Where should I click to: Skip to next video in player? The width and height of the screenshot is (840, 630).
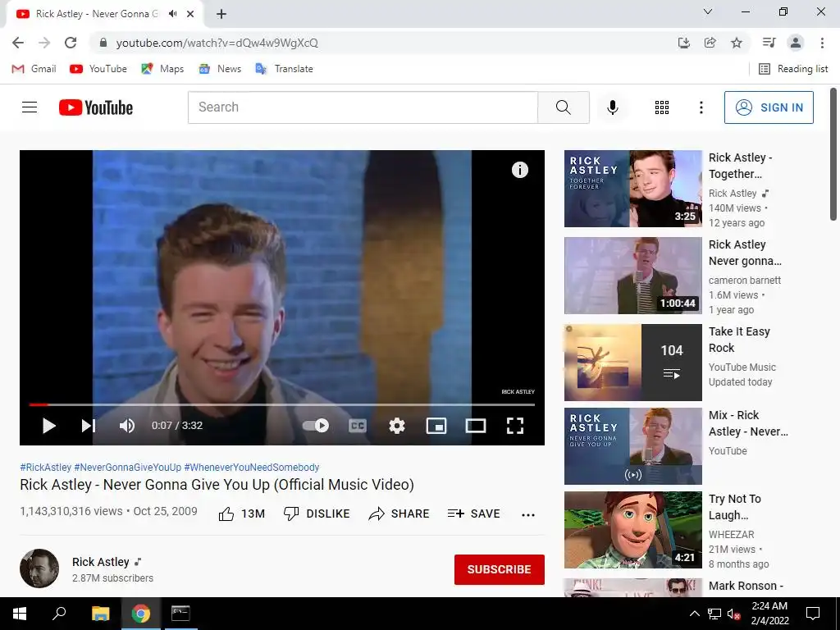tap(89, 426)
